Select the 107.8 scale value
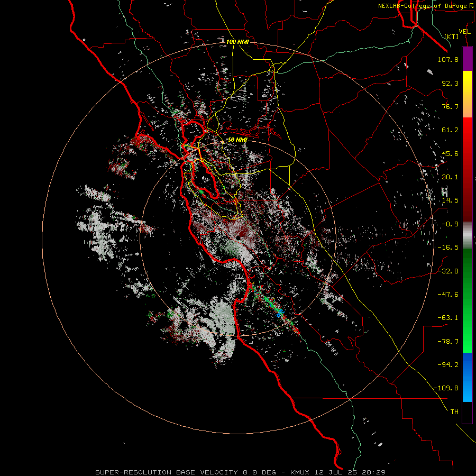This screenshot has height=476, width=476. (448, 59)
